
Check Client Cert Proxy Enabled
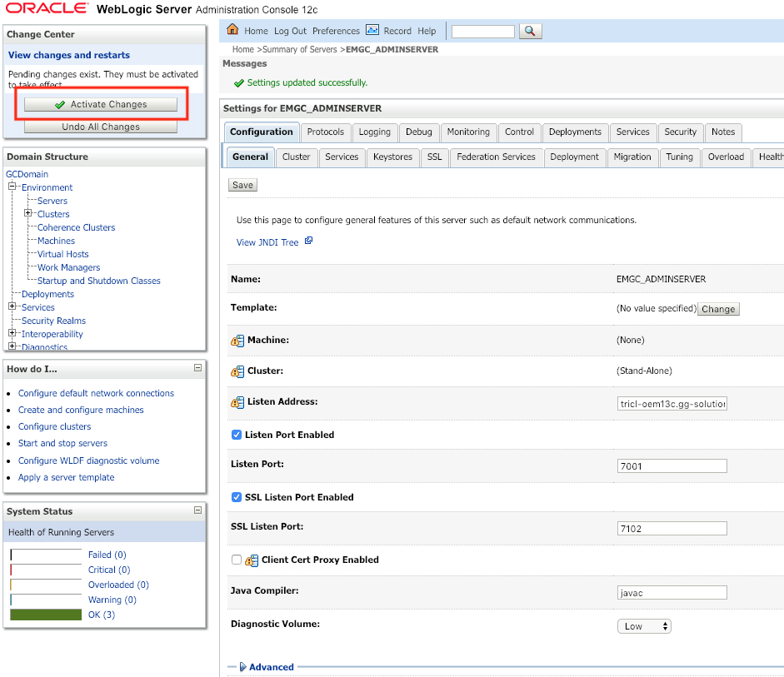pos(237,560)
